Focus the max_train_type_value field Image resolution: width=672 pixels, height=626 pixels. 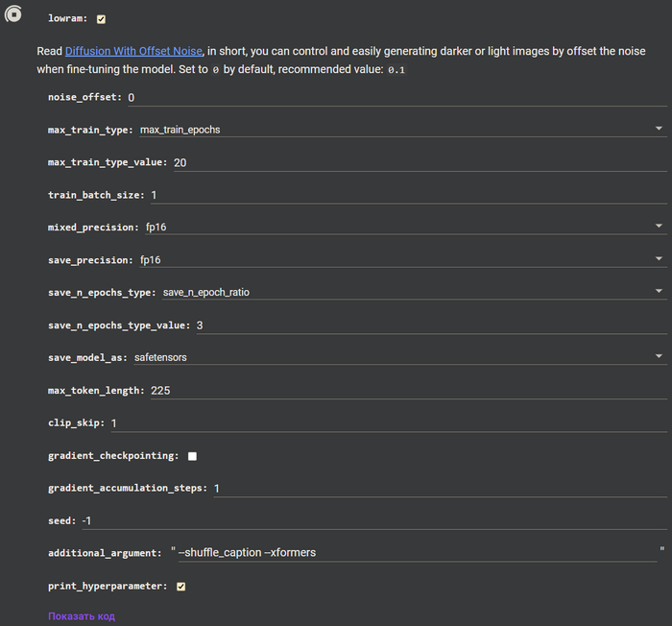pyautogui.click(x=418, y=162)
